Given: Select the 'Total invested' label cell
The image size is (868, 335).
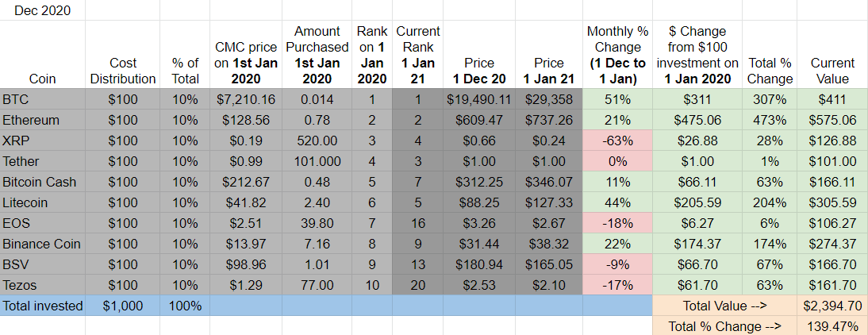Looking at the screenshot, I should click(43, 306).
